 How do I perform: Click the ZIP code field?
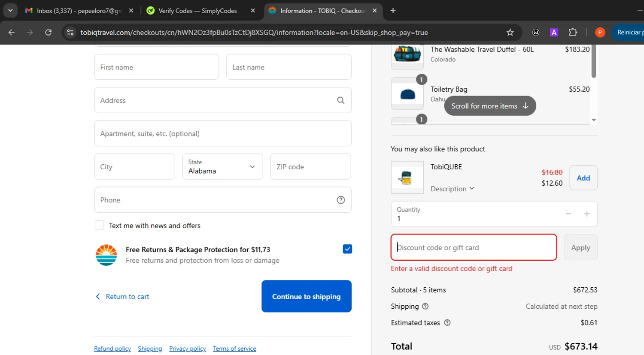pos(311,166)
